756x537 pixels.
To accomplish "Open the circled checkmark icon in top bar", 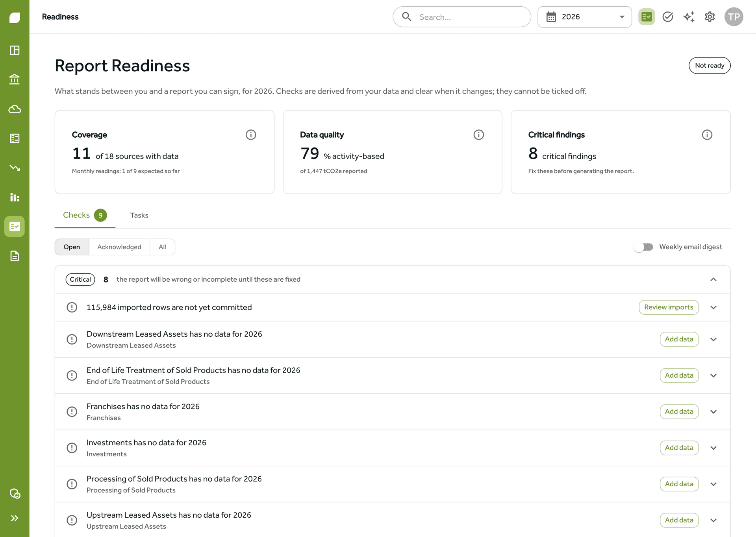I will [668, 17].
